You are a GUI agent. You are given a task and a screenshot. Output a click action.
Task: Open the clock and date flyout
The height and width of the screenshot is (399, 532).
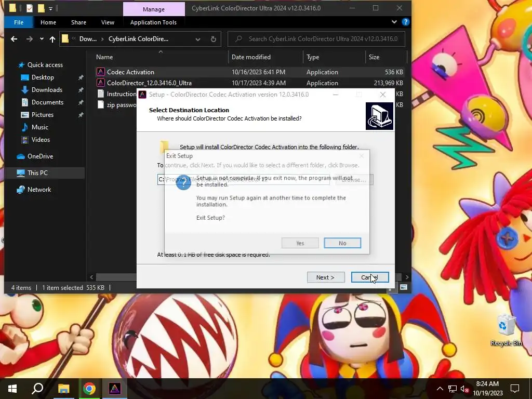[x=487, y=389]
